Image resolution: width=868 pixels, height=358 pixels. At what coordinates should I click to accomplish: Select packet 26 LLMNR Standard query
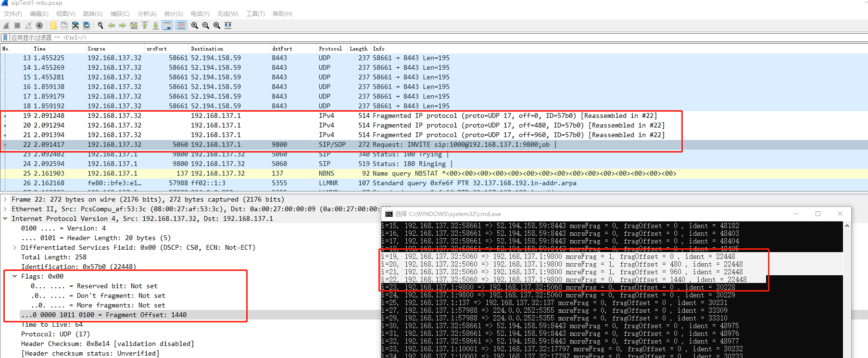click(434, 183)
